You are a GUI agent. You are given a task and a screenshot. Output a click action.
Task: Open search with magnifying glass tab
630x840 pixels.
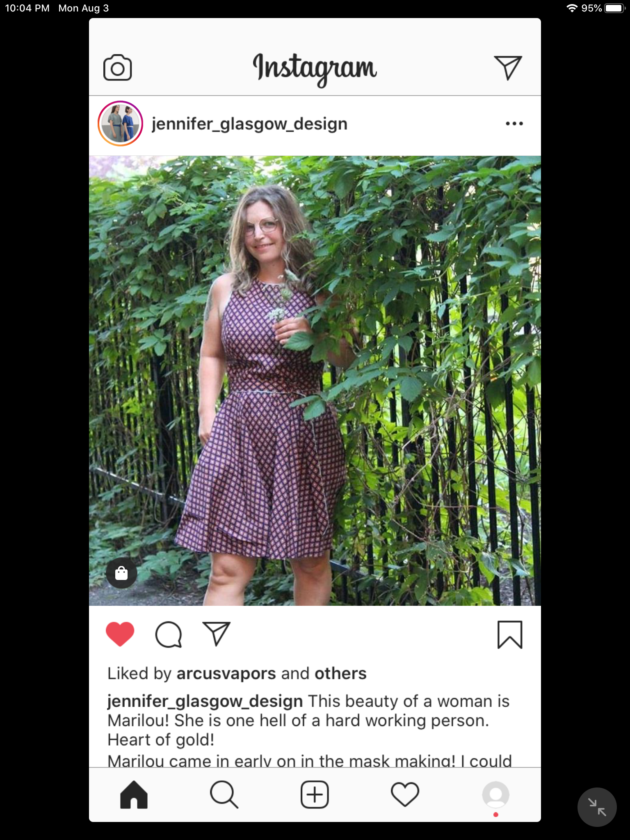(x=224, y=794)
